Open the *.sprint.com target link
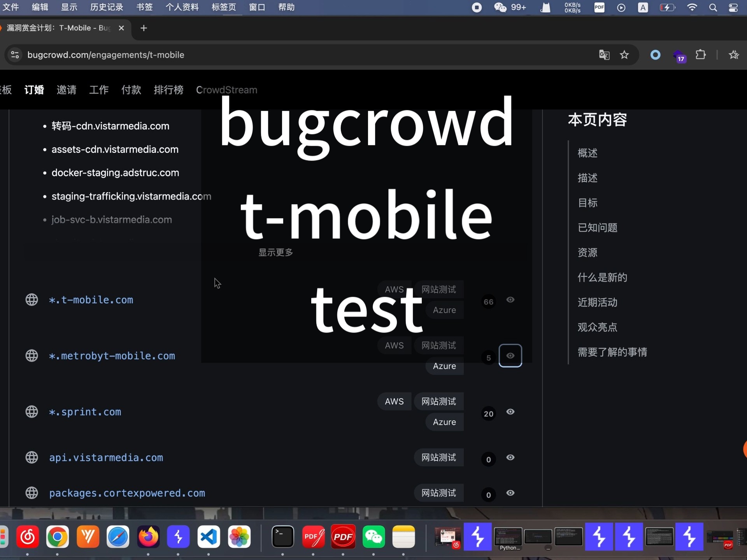 click(x=85, y=412)
